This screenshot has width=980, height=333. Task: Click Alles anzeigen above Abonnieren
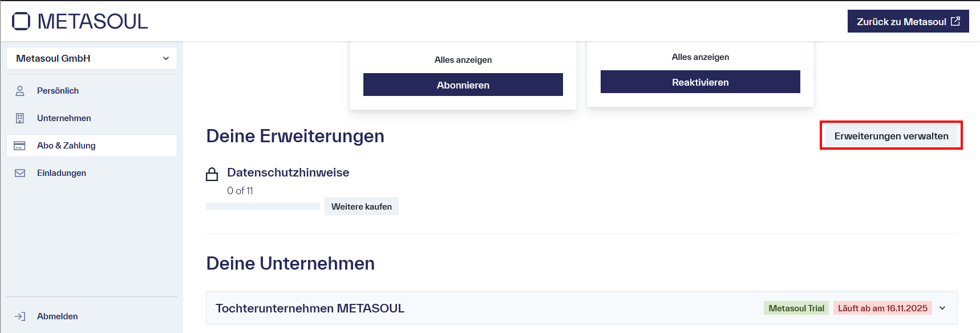tap(463, 59)
